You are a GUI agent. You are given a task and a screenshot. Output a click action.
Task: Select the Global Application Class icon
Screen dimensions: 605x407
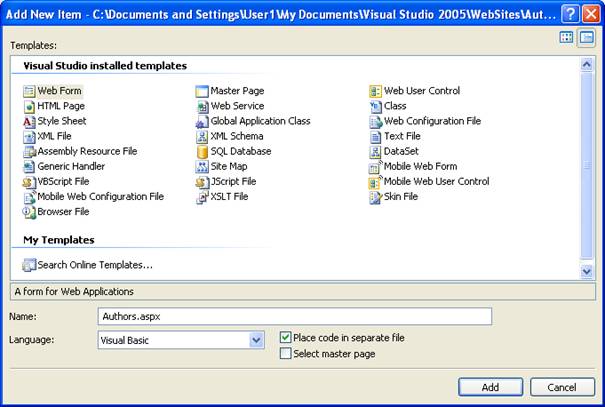point(202,121)
